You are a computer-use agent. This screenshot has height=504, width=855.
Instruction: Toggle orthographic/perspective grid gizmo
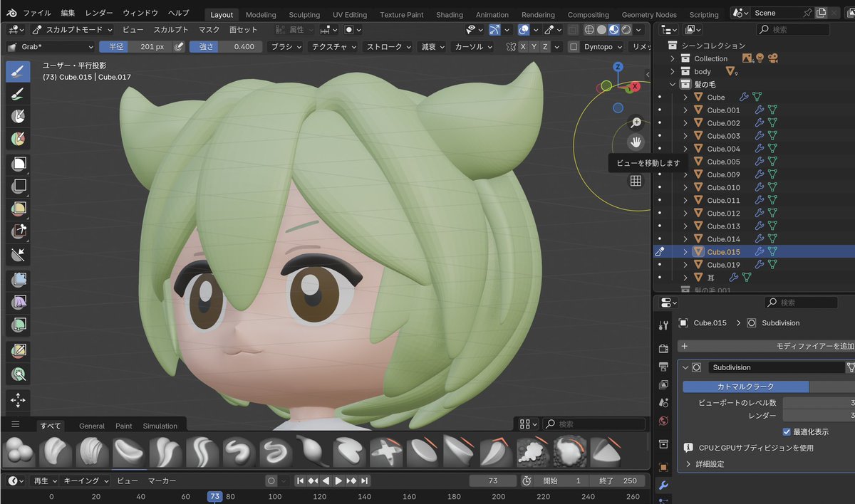(636, 181)
